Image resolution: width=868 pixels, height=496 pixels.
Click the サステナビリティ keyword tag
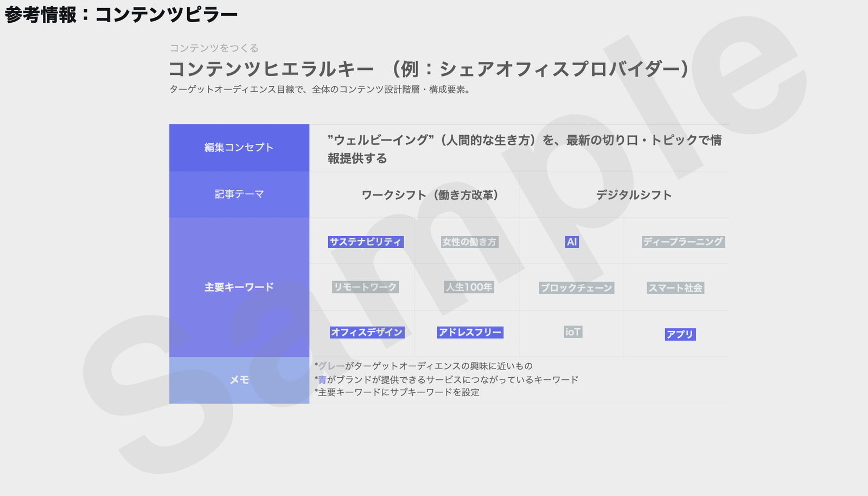pyautogui.click(x=366, y=242)
